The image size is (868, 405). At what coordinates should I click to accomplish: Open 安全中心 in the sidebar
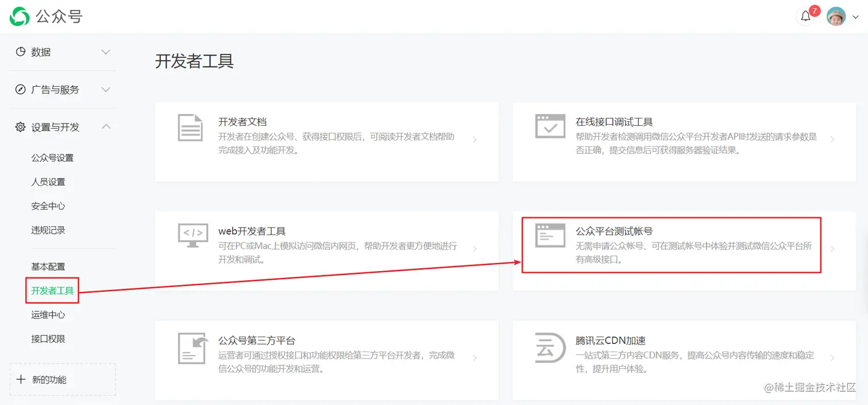click(48, 206)
